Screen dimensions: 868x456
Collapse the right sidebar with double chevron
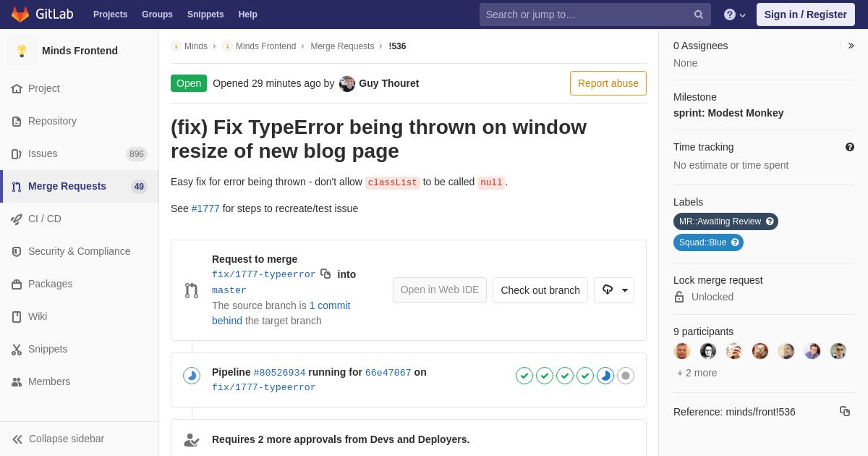click(851, 46)
